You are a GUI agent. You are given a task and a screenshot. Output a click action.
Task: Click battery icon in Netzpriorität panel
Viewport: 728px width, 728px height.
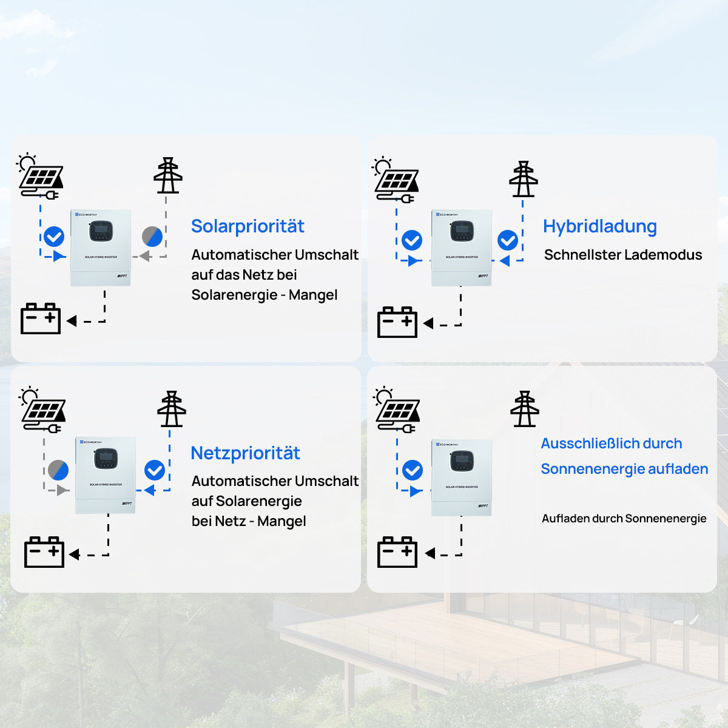coord(44,552)
